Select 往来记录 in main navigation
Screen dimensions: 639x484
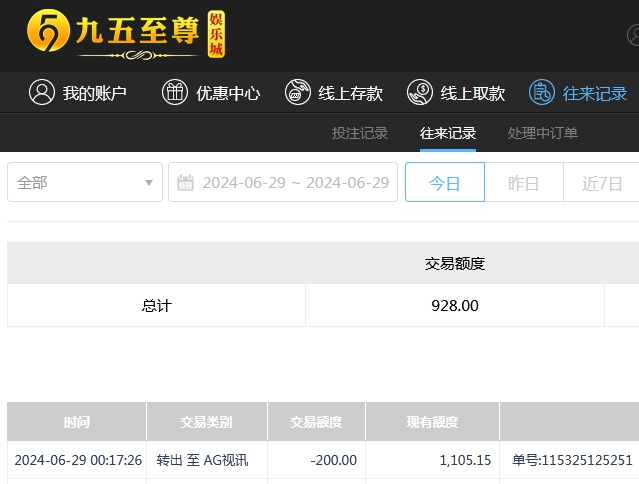[x=595, y=93]
